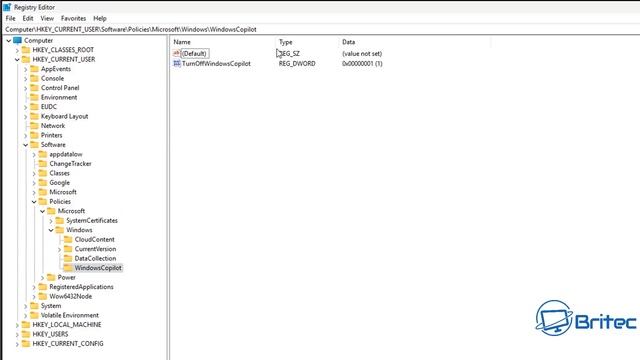Expand the SystemCertificates chevron

pos(51,221)
